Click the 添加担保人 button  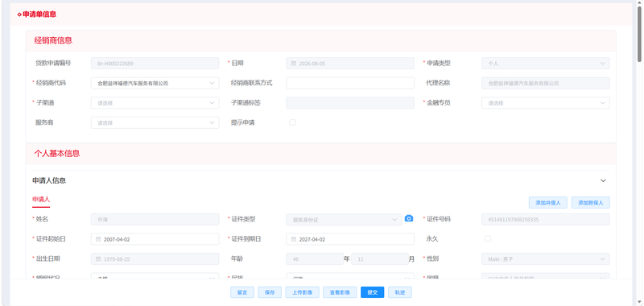tap(591, 202)
